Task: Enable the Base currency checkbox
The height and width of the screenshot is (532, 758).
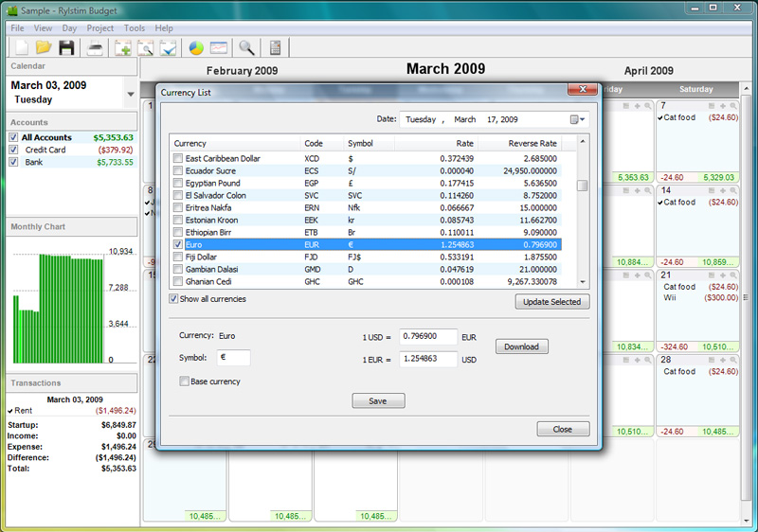Action: [184, 381]
